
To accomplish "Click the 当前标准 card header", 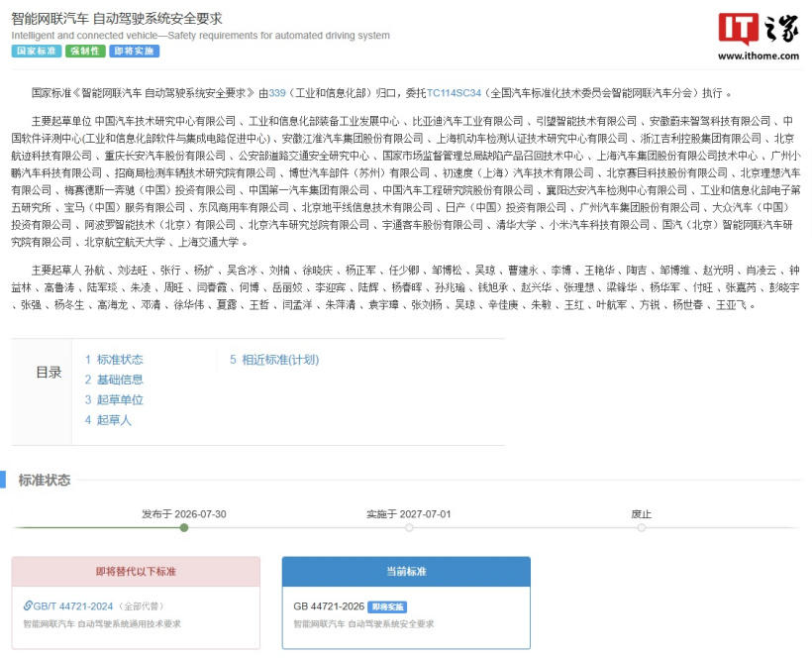I will click(406, 572).
